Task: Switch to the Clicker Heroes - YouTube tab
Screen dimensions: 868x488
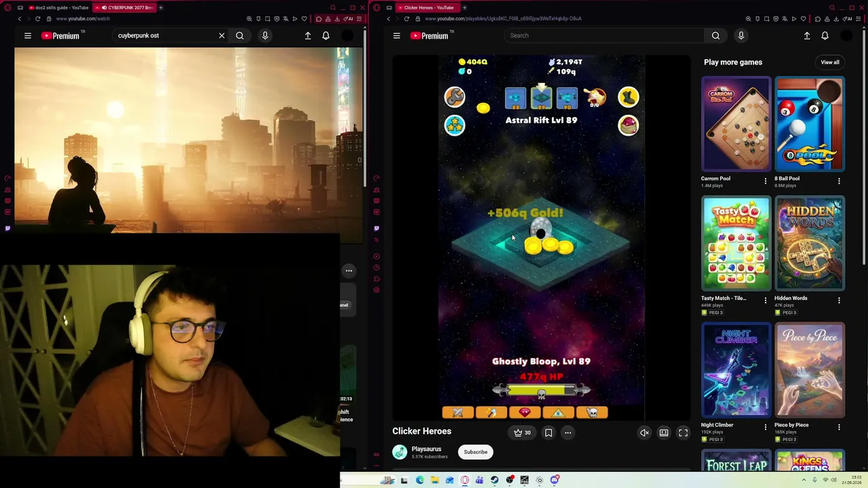Action: click(427, 7)
